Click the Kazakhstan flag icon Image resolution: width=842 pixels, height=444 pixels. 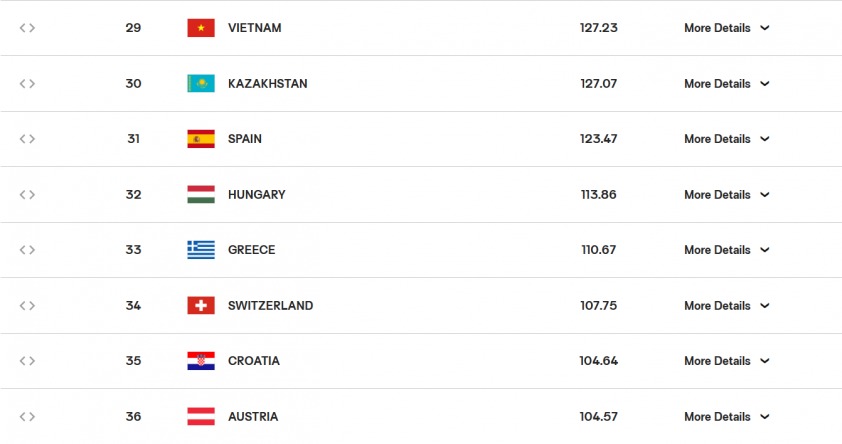[201, 84]
